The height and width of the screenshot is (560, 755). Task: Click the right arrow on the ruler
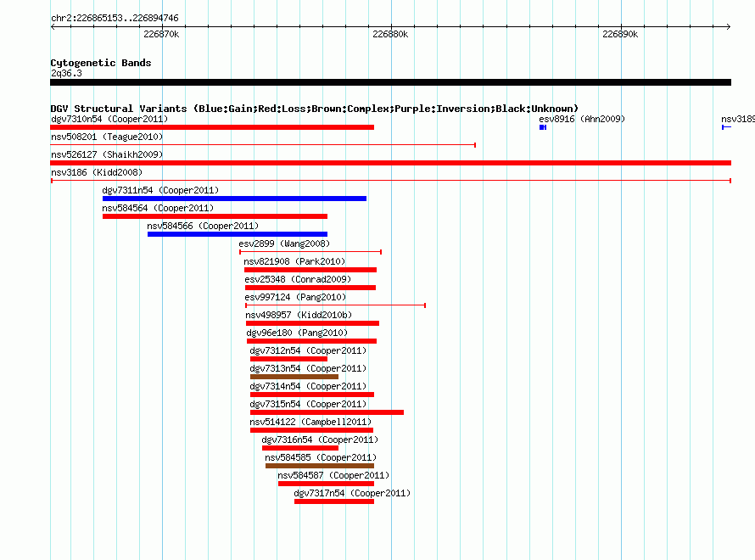click(729, 27)
